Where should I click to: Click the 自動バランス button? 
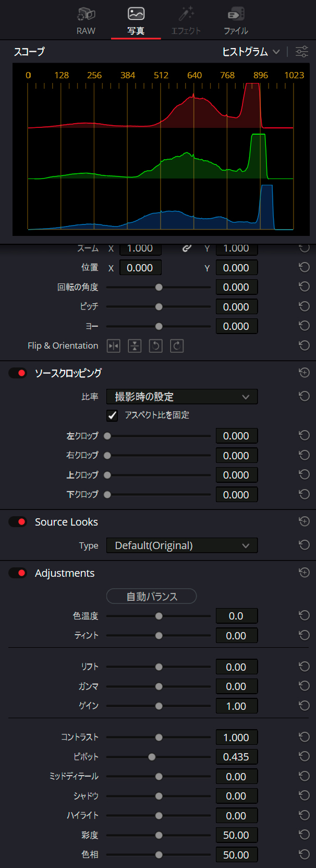click(151, 596)
